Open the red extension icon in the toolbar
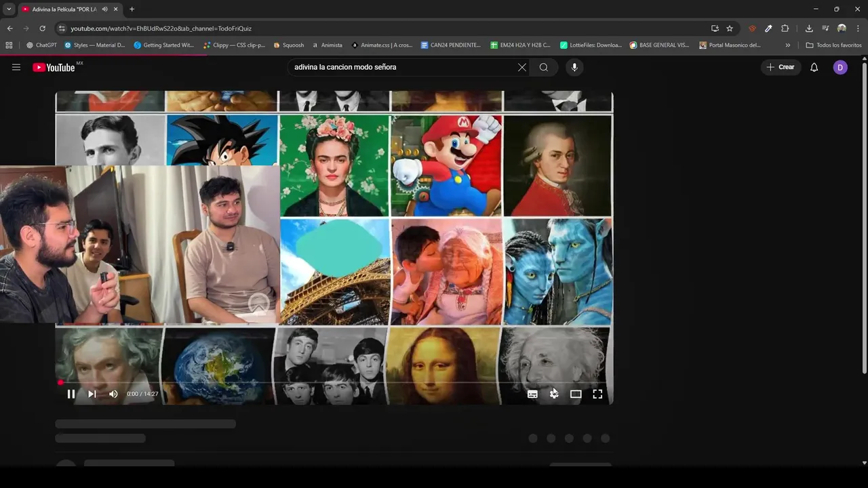868x488 pixels. click(x=752, y=28)
